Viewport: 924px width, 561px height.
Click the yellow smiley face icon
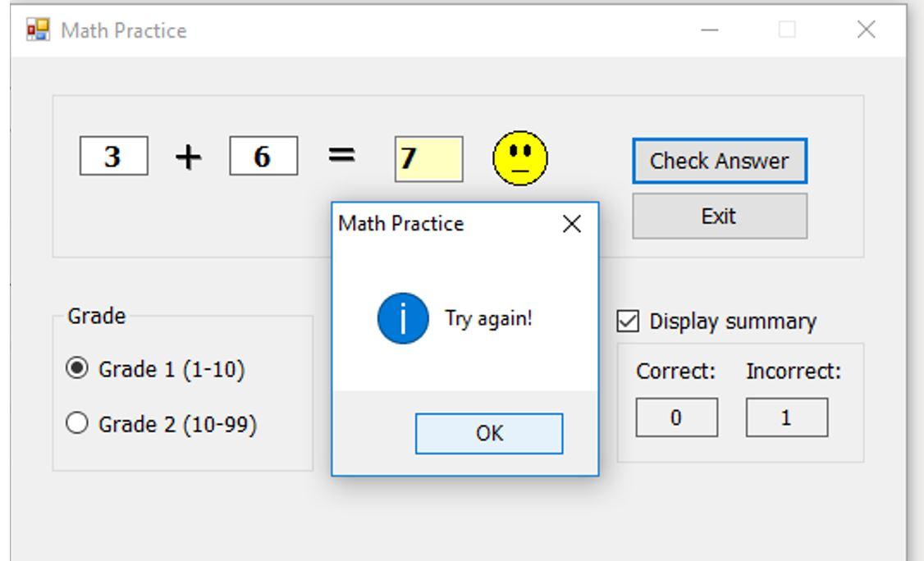519,156
